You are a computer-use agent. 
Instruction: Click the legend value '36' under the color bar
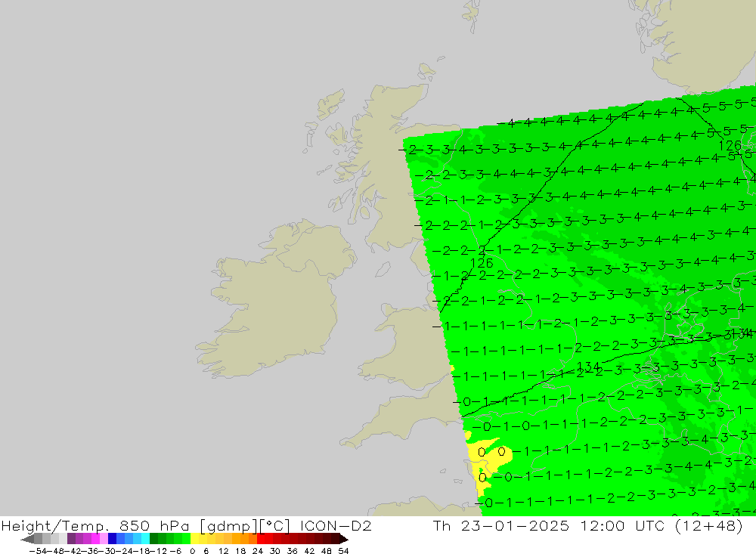[x=292, y=551]
